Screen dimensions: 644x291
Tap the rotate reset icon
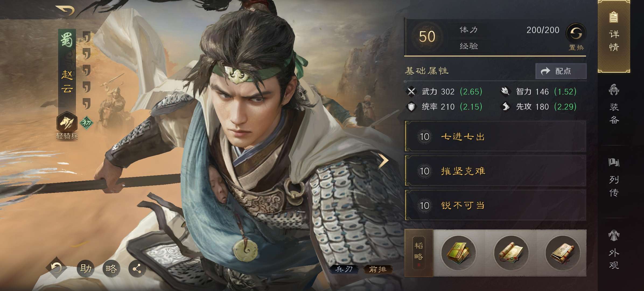pos(56,268)
